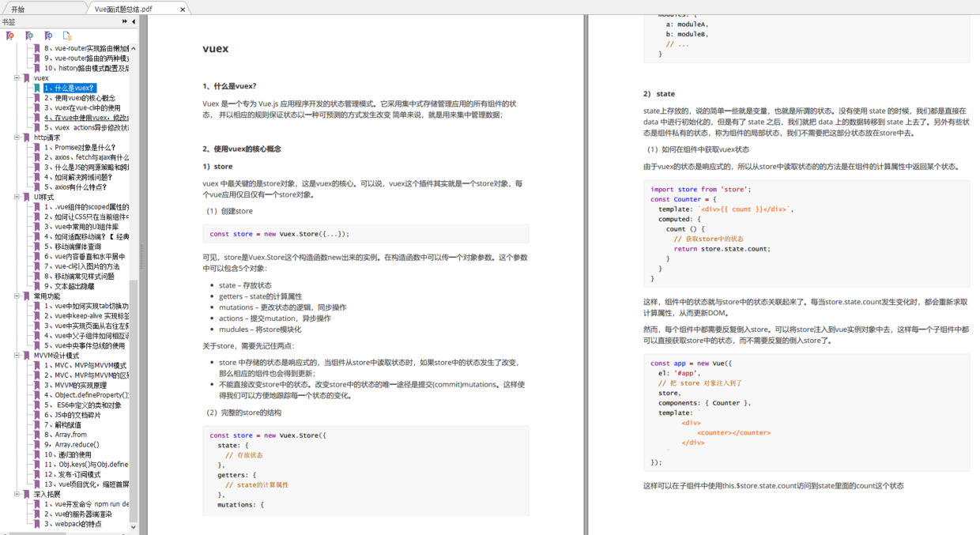
Task: Click the bookmark icon beside 9、文本超出隐藏
Action: (x=37, y=286)
